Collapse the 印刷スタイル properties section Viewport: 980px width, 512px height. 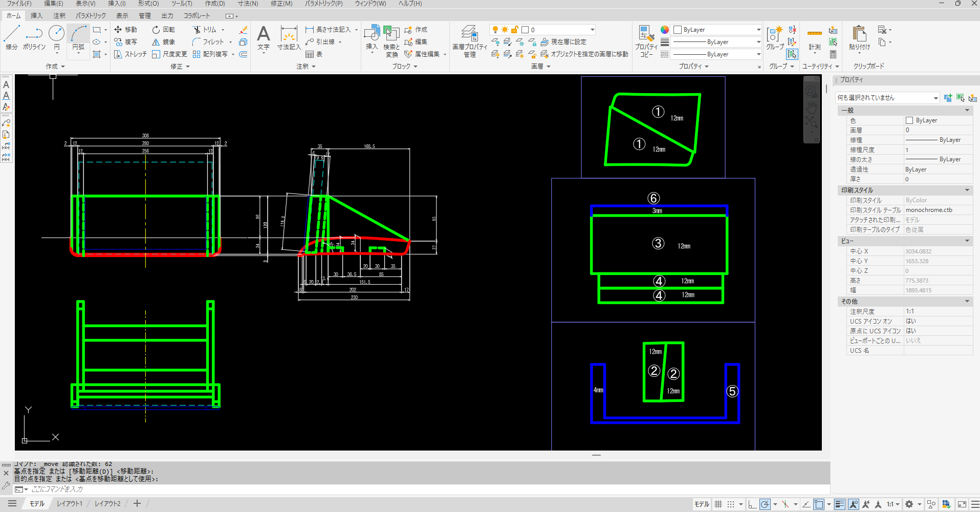pyautogui.click(x=967, y=190)
